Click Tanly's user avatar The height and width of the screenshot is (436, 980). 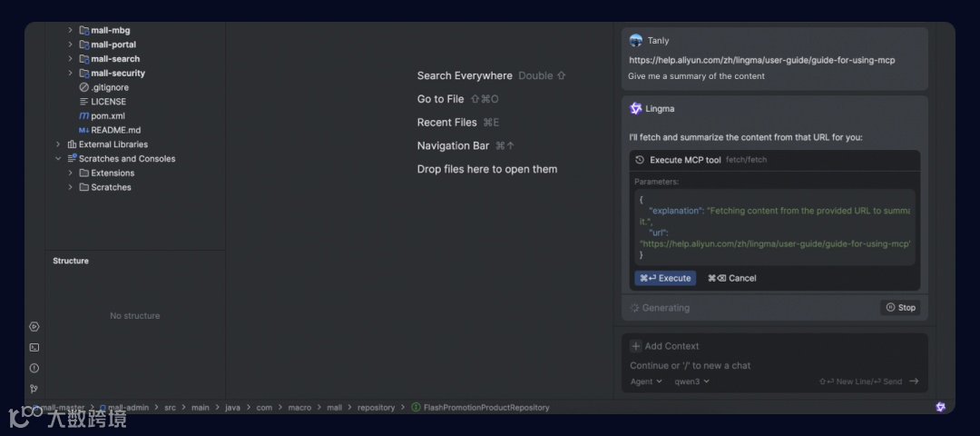(x=635, y=41)
